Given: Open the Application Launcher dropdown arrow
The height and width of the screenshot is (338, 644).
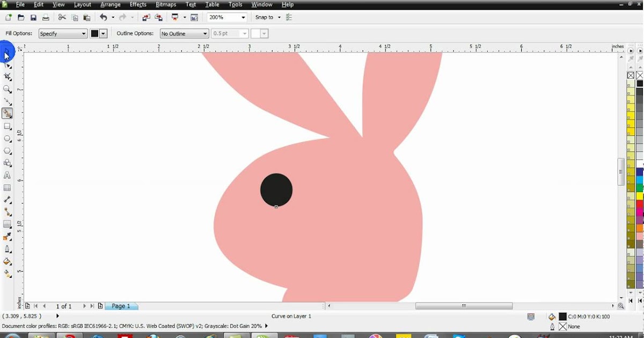Looking at the screenshot, I should coord(185,18).
